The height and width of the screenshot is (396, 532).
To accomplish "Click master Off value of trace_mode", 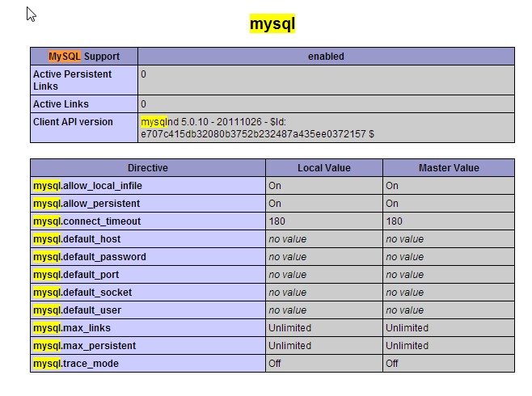I will pyautogui.click(x=391, y=364).
